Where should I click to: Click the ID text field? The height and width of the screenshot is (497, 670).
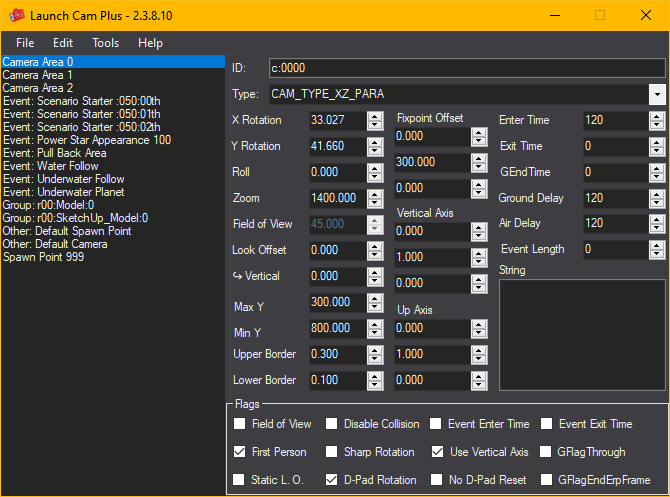(x=467, y=68)
